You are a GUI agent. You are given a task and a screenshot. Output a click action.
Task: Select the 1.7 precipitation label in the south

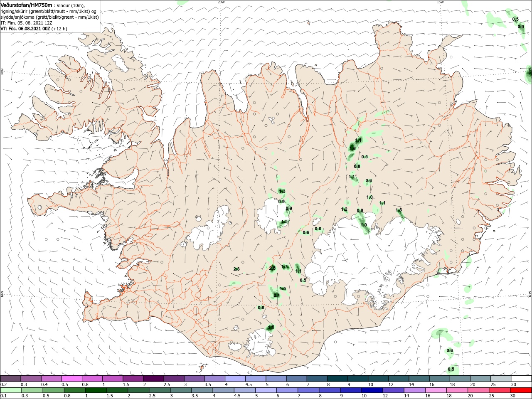pos(285,267)
